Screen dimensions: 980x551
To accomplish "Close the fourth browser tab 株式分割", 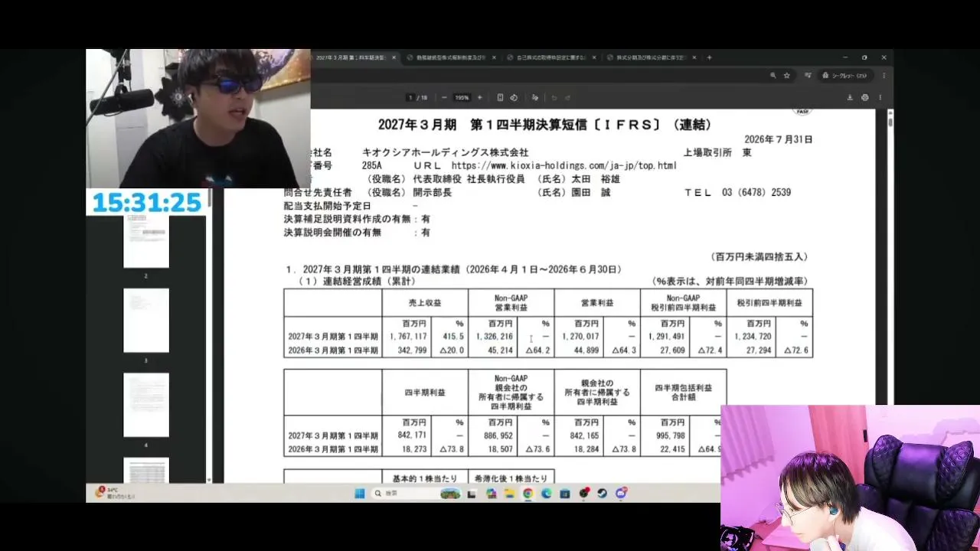I will pos(693,57).
